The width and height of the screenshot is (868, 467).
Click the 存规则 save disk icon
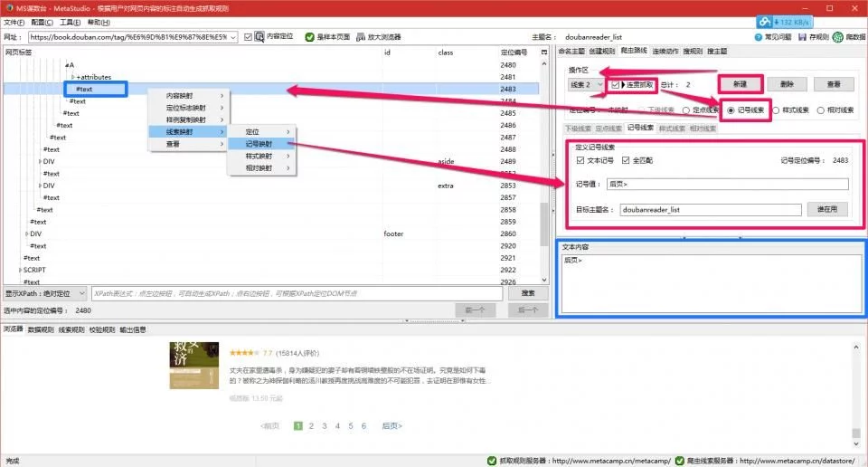coord(802,37)
